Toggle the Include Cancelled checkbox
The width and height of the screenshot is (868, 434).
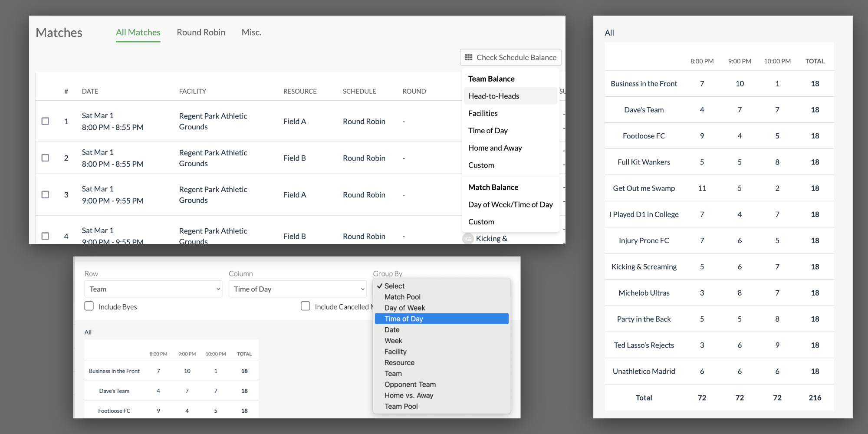(x=306, y=306)
